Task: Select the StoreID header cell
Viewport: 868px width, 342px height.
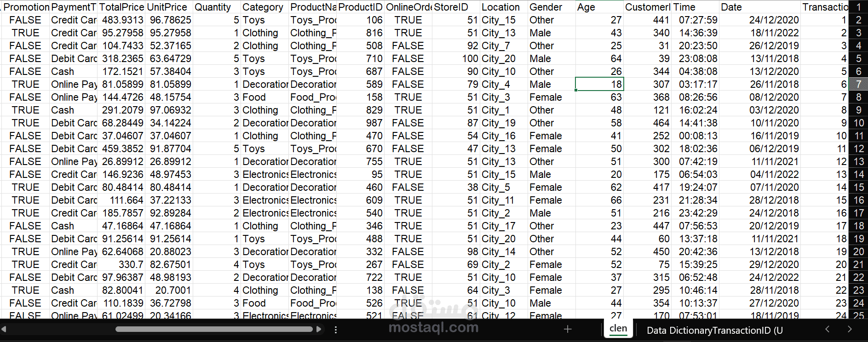Action: pos(456,7)
